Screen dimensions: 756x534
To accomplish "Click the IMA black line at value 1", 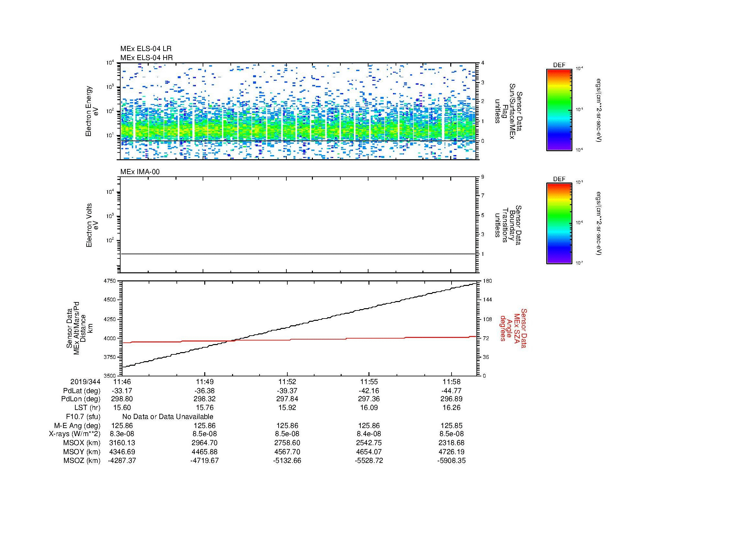I will 298,254.
